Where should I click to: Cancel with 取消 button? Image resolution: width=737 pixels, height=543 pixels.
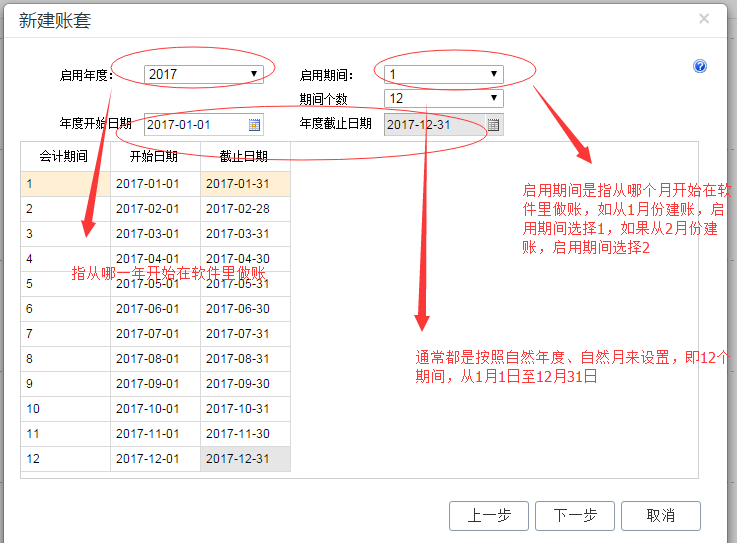coord(661,516)
